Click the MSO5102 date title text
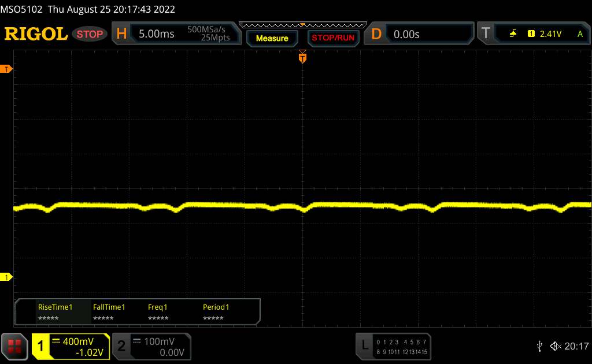Viewport: 592px width, 364px height. (88, 9)
